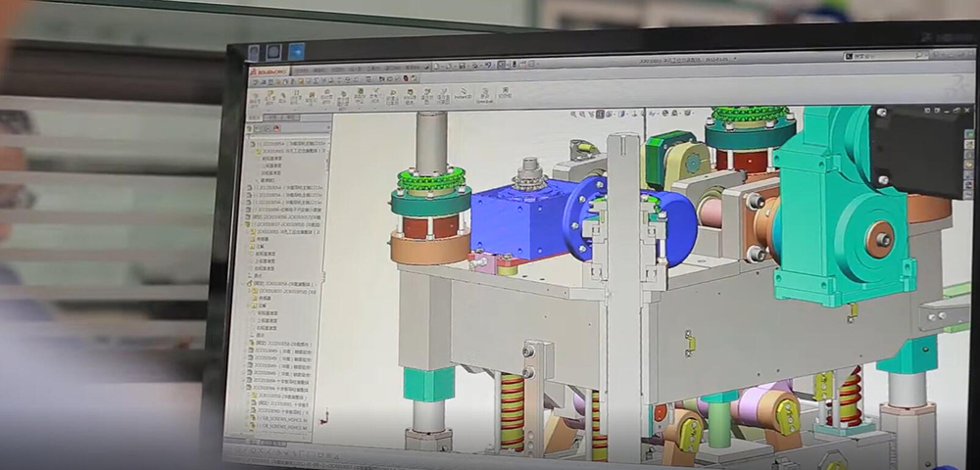Click the Previous View icon in view toolbar
This screenshot has height=470, width=980.
(592, 115)
